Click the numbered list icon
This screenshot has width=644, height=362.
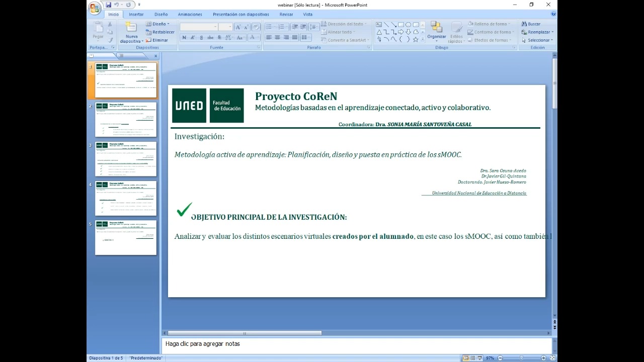[282, 27]
